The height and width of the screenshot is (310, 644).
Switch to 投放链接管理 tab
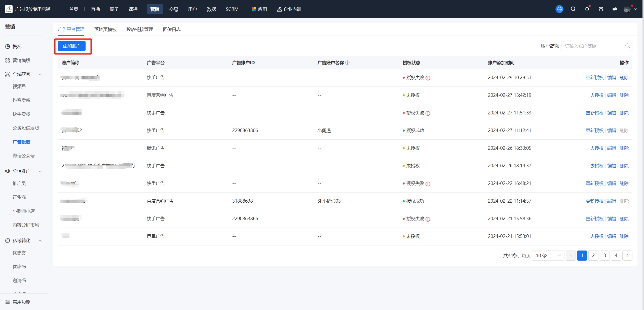tap(140, 29)
